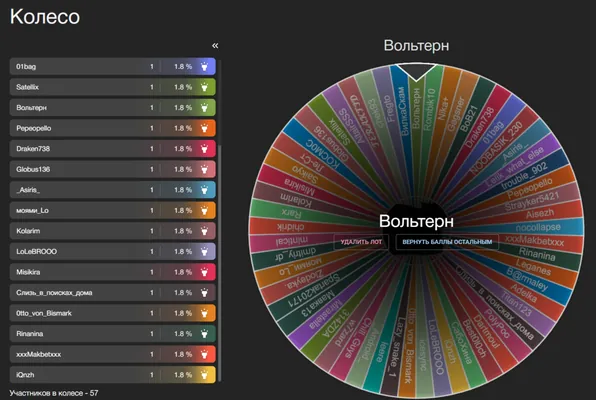596x400 pixels.
Task: Click the Rinanina wheel segment
Action: 537,254
